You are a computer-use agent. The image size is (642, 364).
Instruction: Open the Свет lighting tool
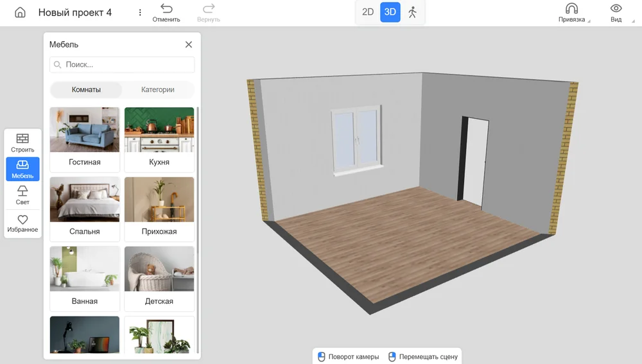tap(22, 195)
